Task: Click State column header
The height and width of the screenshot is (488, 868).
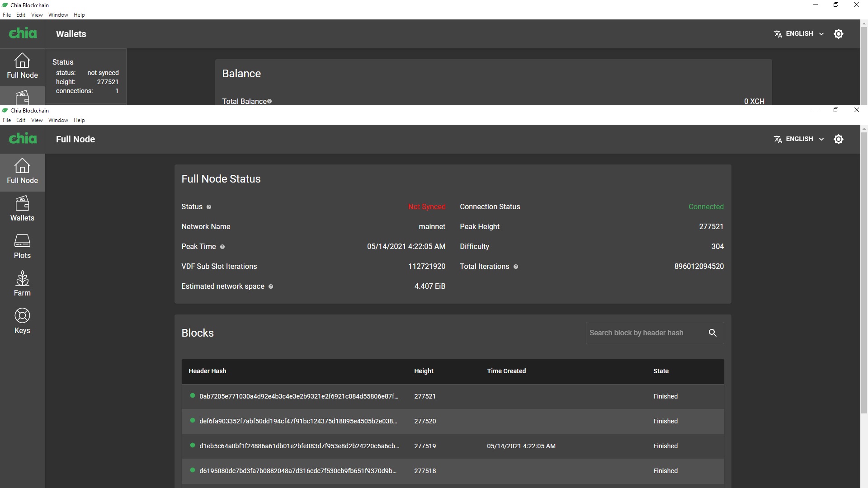Action: pos(660,371)
